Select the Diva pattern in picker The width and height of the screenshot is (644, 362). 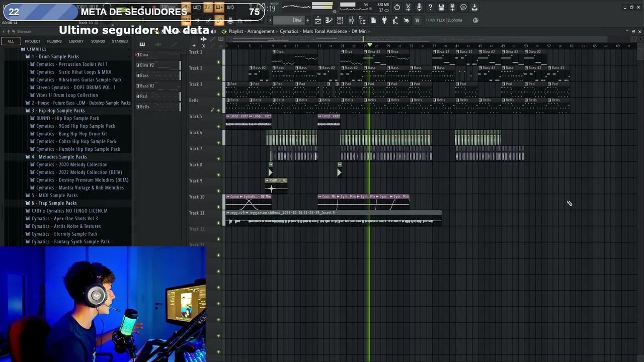pyautogui.click(x=157, y=54)
